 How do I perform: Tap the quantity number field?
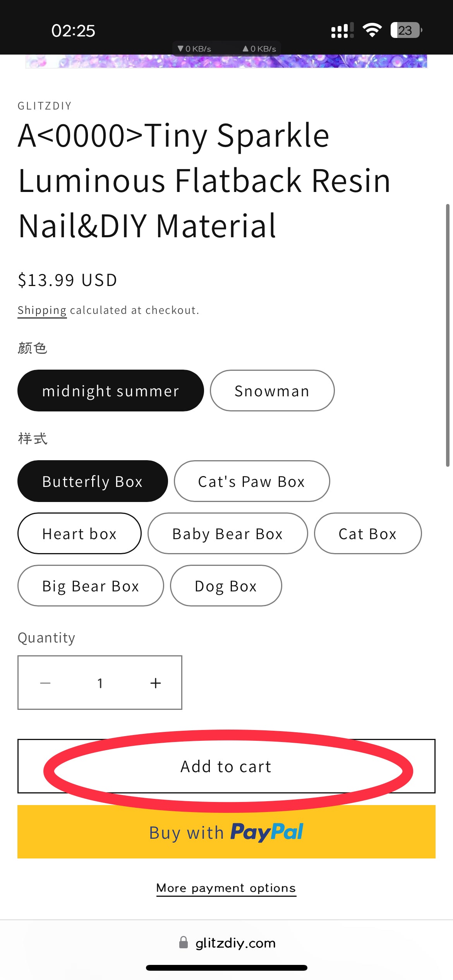(x=100, y=683)
